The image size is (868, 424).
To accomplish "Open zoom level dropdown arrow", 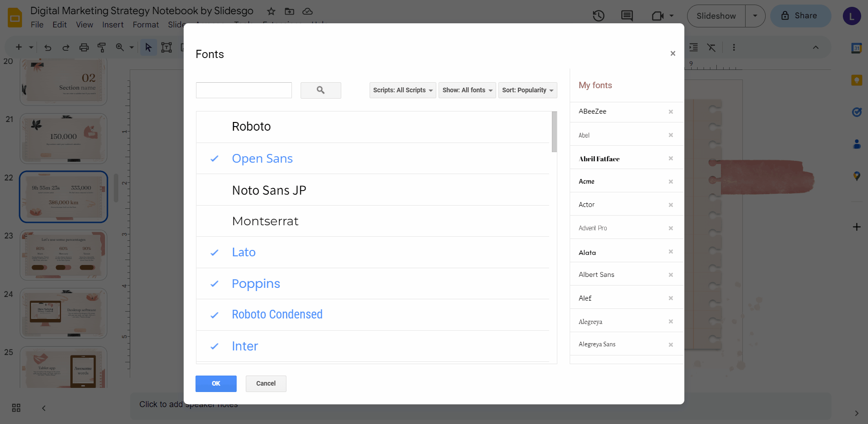I will coord(132,47).
